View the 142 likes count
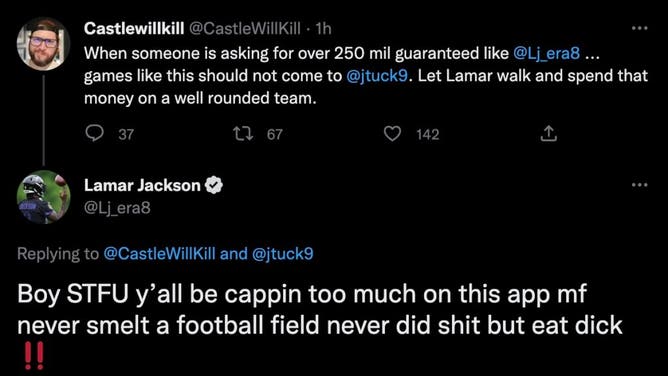The height and width of the screenshot is (376, 668). (428, 135)
